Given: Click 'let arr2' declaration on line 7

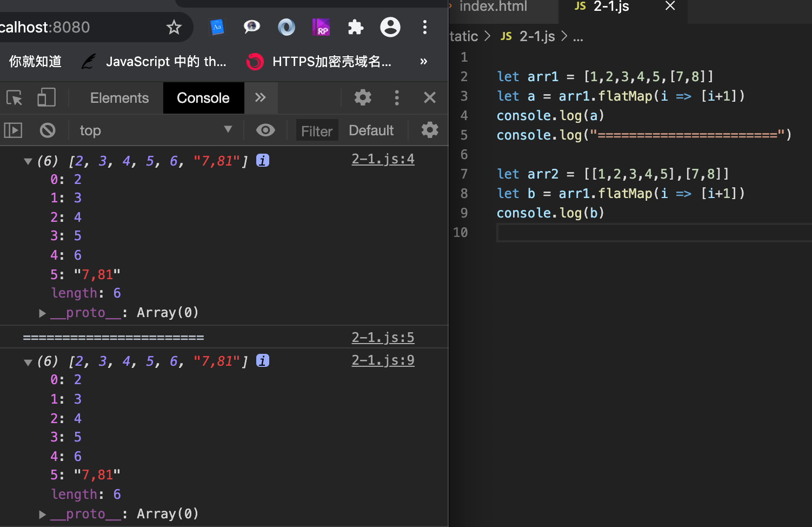Looking at the screenshot, I should point(528,174).
